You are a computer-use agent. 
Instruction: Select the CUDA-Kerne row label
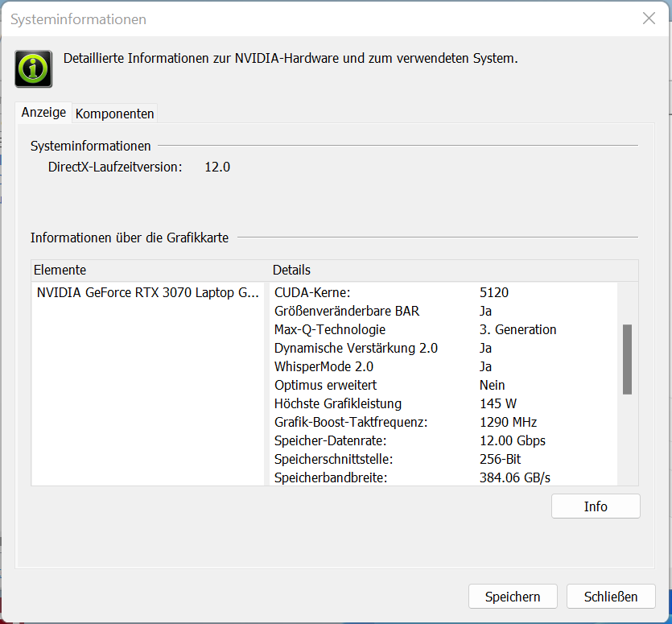312,292
